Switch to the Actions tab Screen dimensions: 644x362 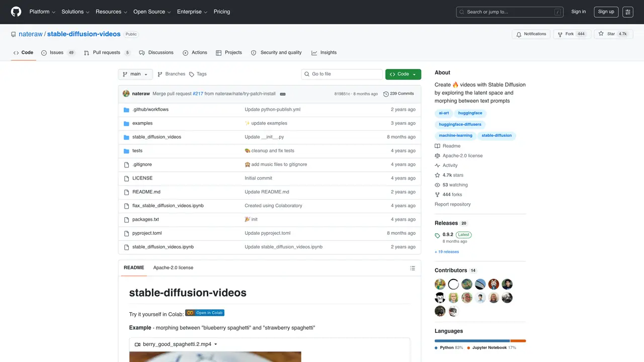(x=195, y=52)
